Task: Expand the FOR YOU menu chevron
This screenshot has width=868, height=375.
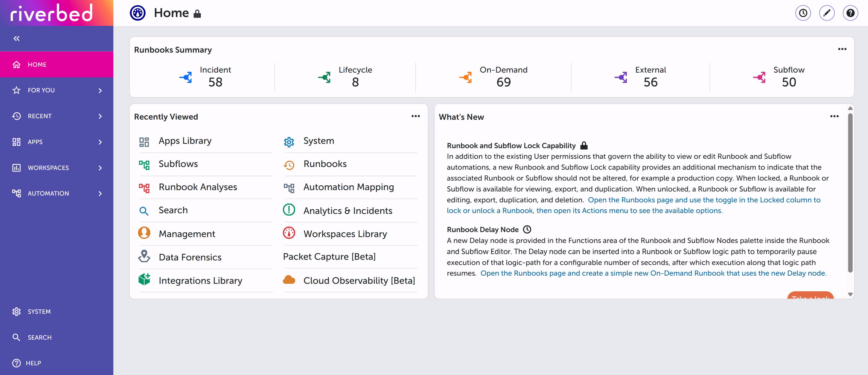Action: tap(100, 90)
